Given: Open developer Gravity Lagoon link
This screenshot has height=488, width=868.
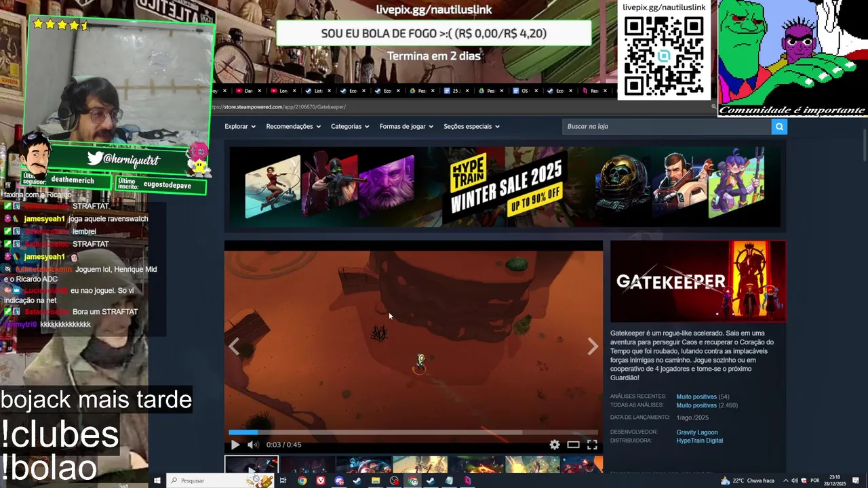Looking at the screenshot, I should point(696,432).
